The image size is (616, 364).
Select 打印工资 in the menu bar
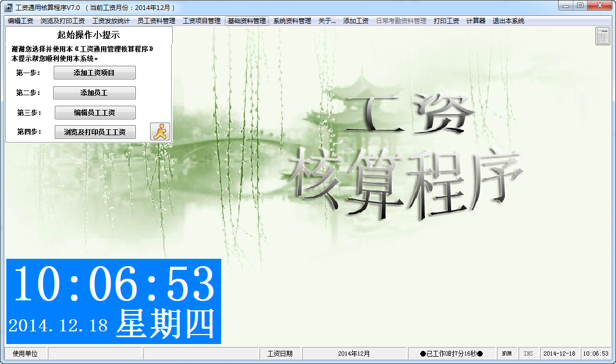446,21
